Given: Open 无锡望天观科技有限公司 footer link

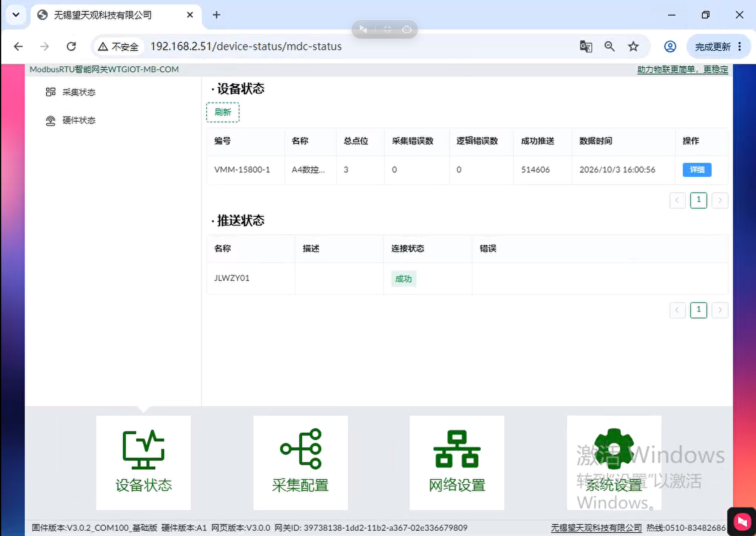Looking at the screenshot, I should 596,528.
